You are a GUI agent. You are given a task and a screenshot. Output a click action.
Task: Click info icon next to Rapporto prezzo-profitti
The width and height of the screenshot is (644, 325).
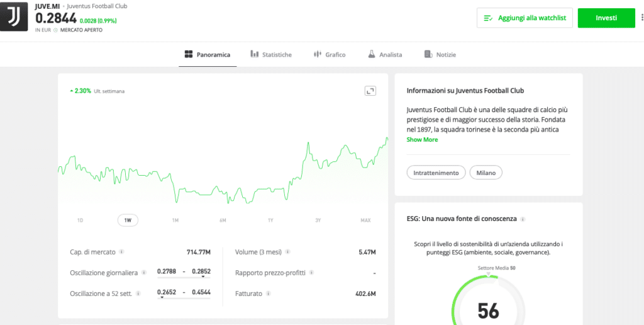[311, 272]
